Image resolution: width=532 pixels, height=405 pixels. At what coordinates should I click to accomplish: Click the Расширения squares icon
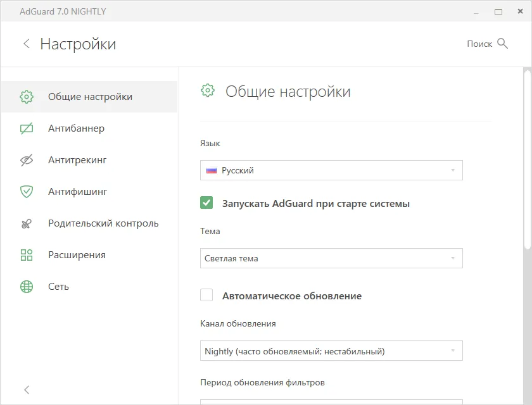(27, 255)
